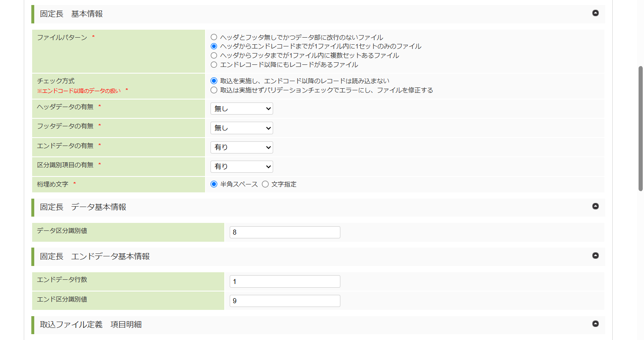Choose バリデーションチェックでエラー check method
This screenshot has height=340, width=644.
click(x=214, y=90)
